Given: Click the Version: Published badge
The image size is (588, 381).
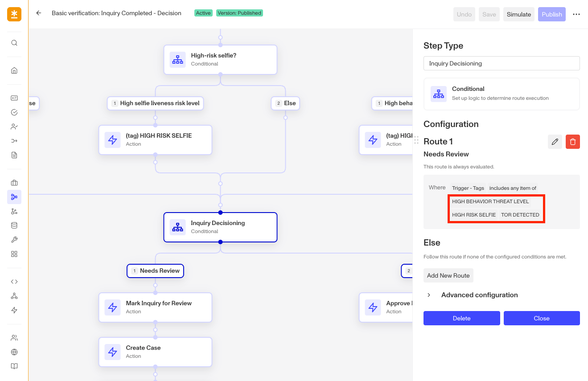Looking at the screenshot, I should click(x=239, y=13).
